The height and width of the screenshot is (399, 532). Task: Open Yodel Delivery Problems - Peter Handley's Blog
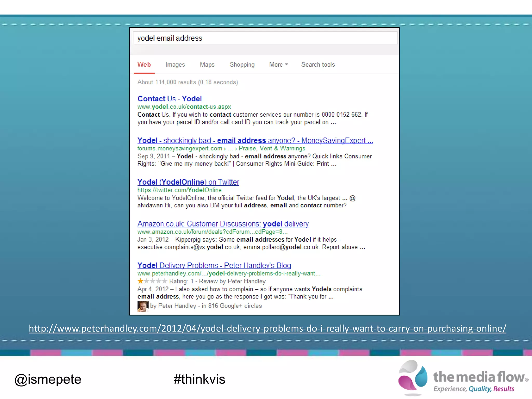[214, 265]
